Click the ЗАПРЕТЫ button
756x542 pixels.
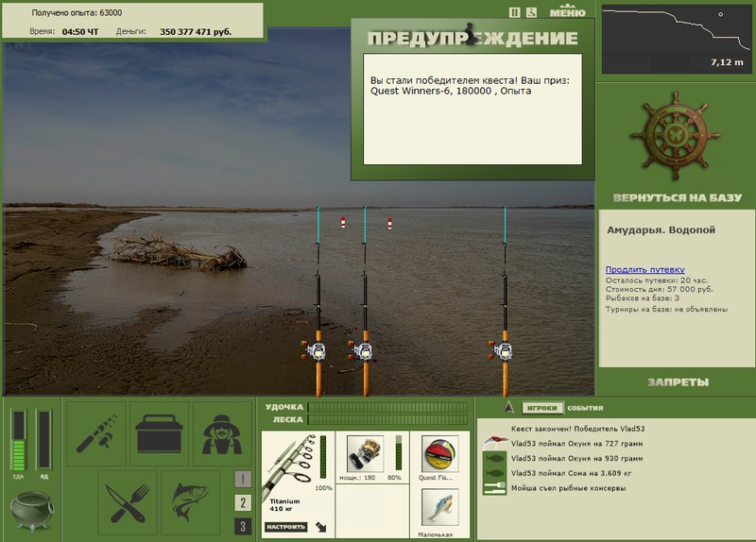point(678,382)
